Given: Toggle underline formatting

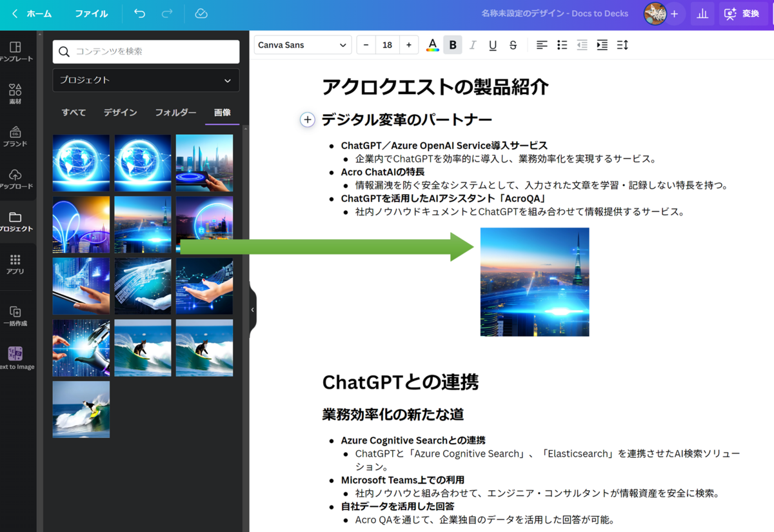Looking at the screenshot, I should pos(493,45).
